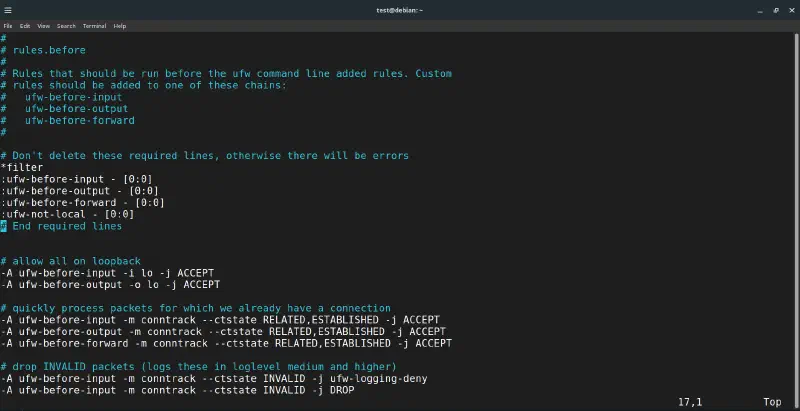
Task: Click the 'Top' indicator in the status line
Action: click(x=772, y=402)
